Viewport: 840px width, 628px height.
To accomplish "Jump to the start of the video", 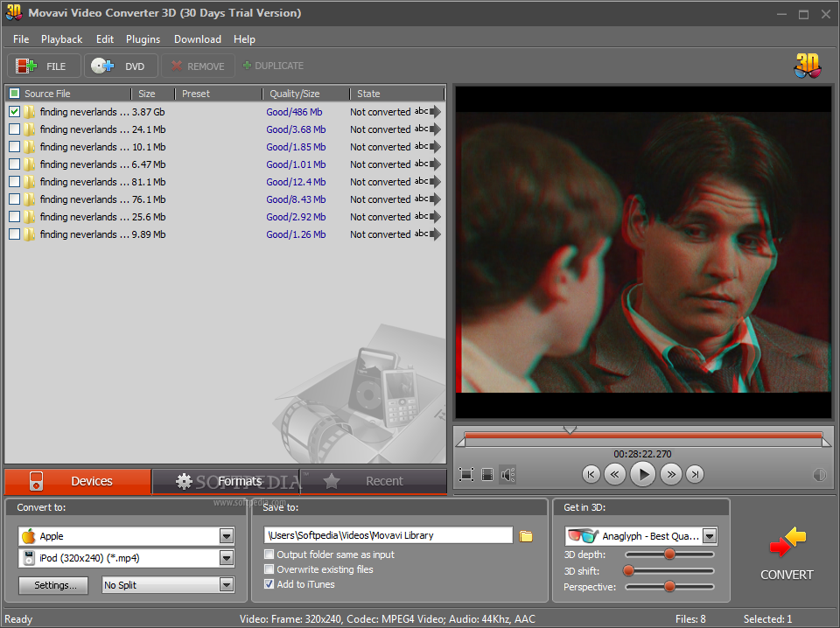I will tap(591, 474).
